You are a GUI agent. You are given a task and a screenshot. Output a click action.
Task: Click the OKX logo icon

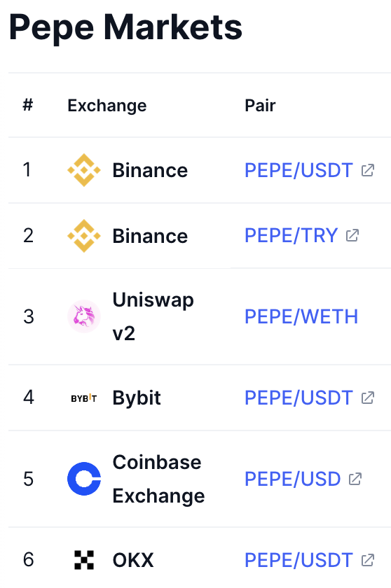(84, 560)
